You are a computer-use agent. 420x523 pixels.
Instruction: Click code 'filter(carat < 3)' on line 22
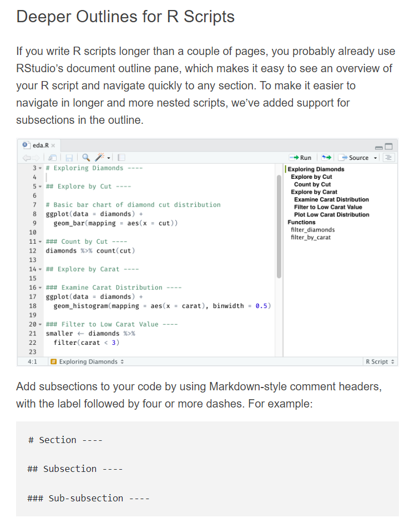[87, 343]
